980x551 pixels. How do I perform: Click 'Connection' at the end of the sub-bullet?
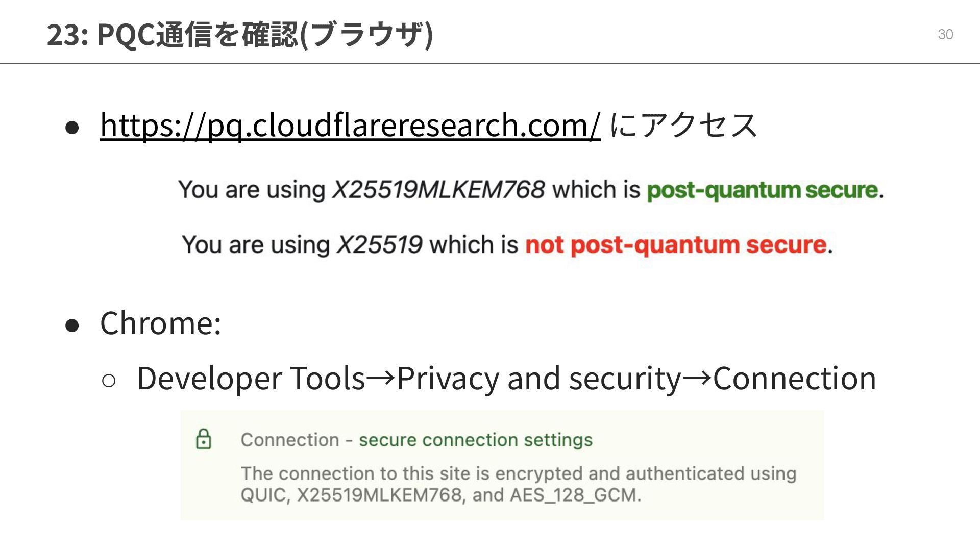(794, 379)
